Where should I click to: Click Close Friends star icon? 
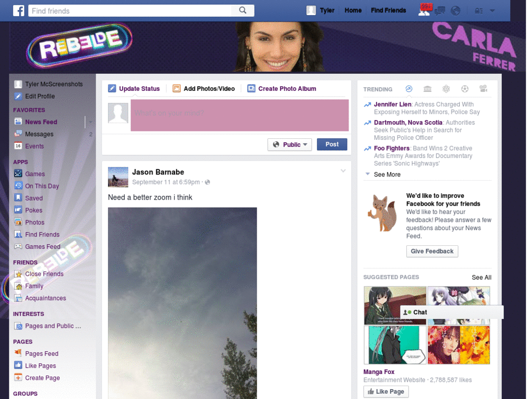coord(18,274)
